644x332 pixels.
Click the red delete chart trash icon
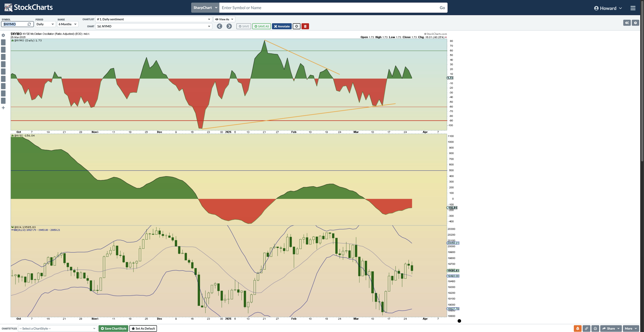point(305,26)
